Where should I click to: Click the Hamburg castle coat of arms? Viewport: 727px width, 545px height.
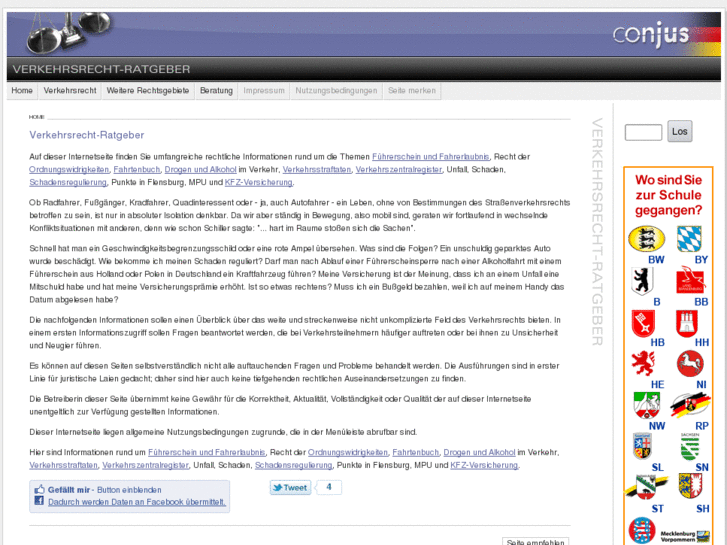pyautogui.click(x=687, y=323)
